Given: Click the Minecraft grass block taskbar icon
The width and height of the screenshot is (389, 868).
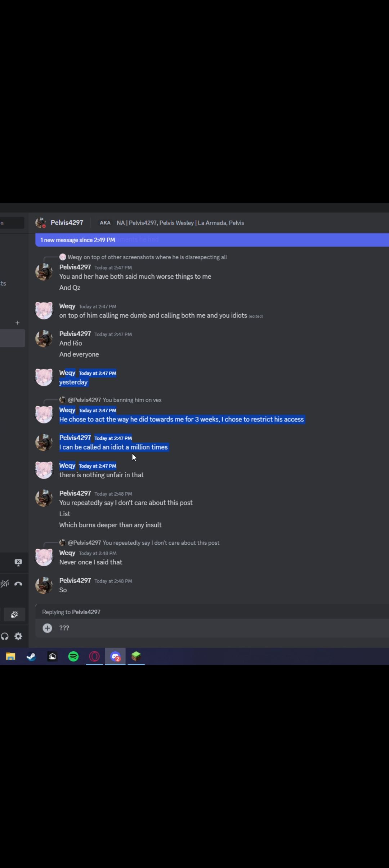Looking at the screenshot, I should click(x=136, y=656).
